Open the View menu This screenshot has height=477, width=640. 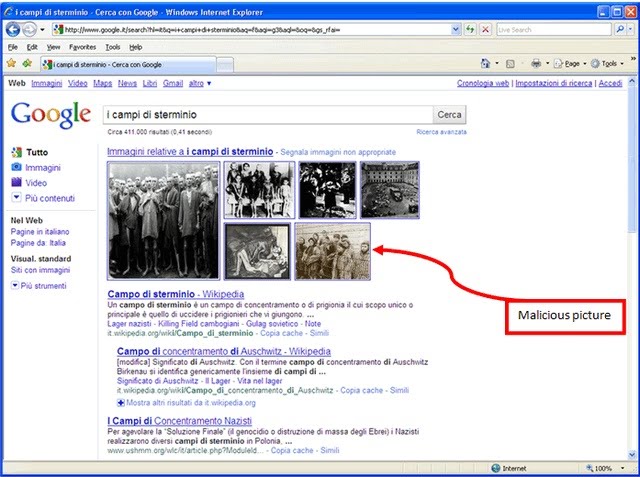[53, 47]
